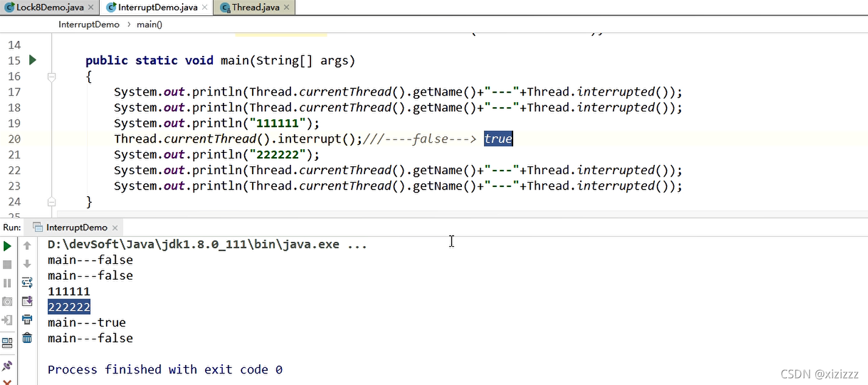The height and width of the screenshot is (385, 868).
Task: Run main using the gutter arrow on line 15
Action: tap(33, 60)
